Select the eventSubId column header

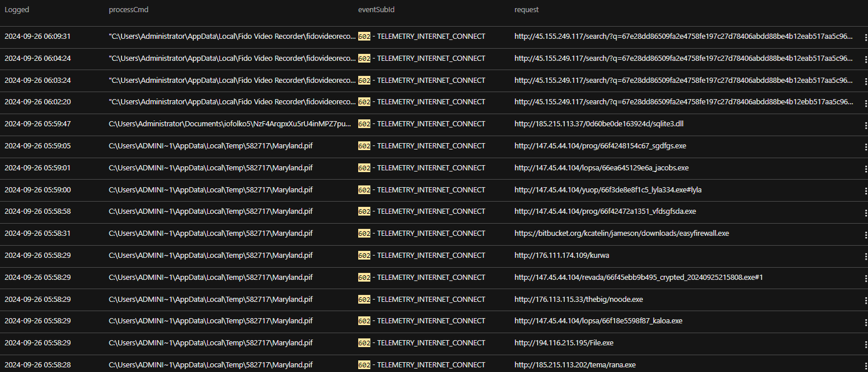click(x=376, y=10)
